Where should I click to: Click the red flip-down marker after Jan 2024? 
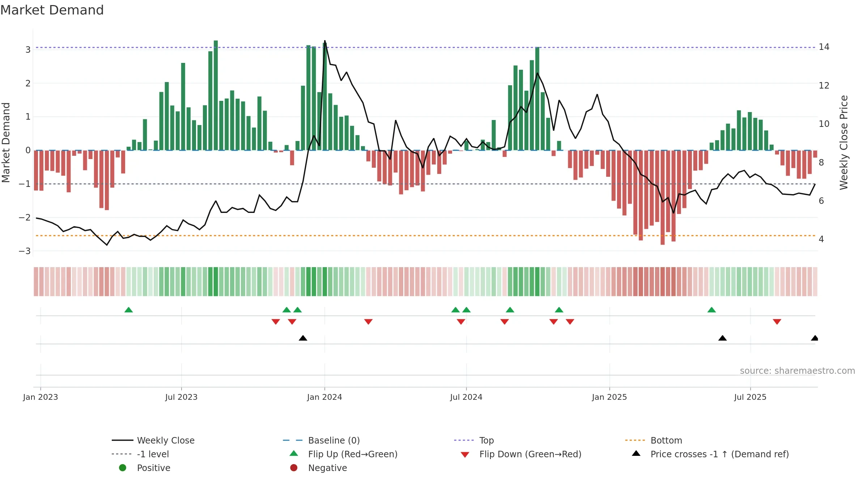369,322
